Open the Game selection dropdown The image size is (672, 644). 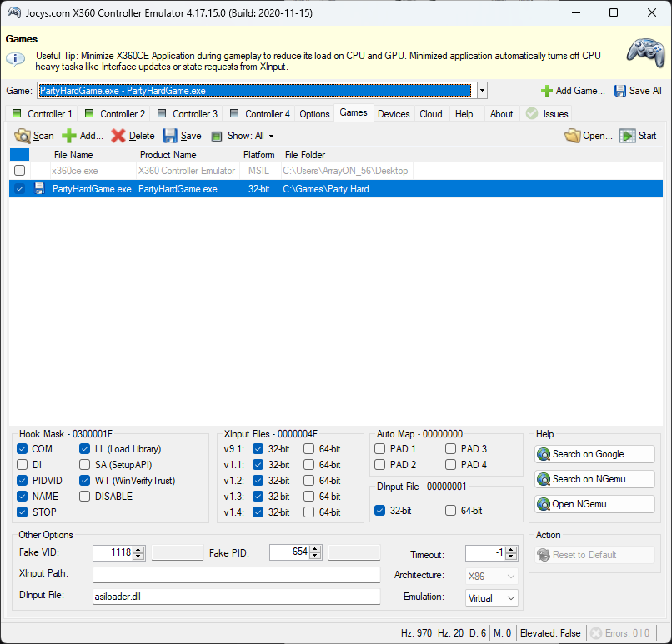(482, 91)
